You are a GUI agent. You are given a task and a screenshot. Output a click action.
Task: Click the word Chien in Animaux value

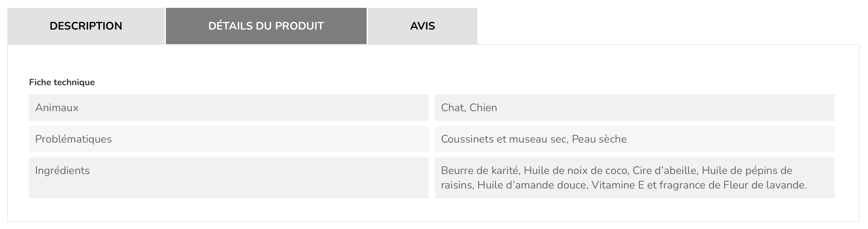(483, 108)
